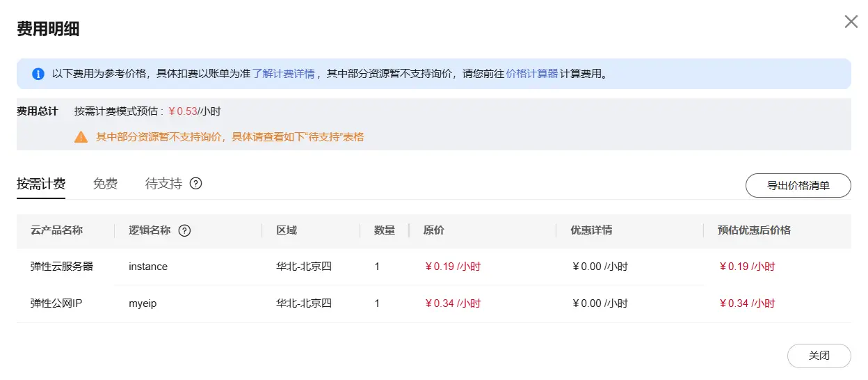Open the 了解计费详情 link

click(x=284, y=74)
